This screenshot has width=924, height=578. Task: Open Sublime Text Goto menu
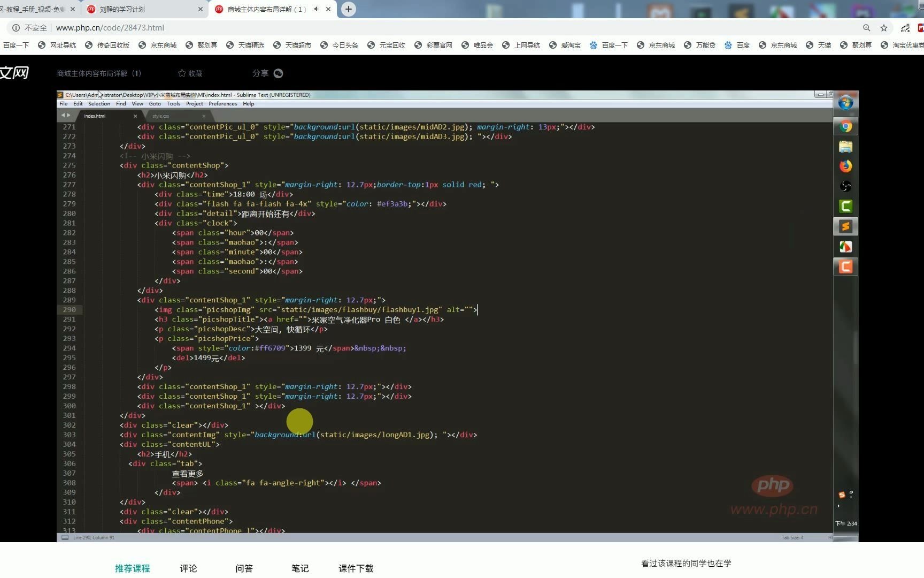pyautogui.click(x=155, y=104)
